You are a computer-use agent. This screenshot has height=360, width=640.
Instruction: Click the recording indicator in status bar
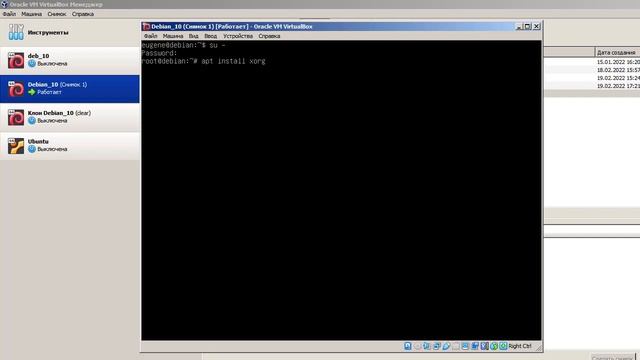point(475,346)
